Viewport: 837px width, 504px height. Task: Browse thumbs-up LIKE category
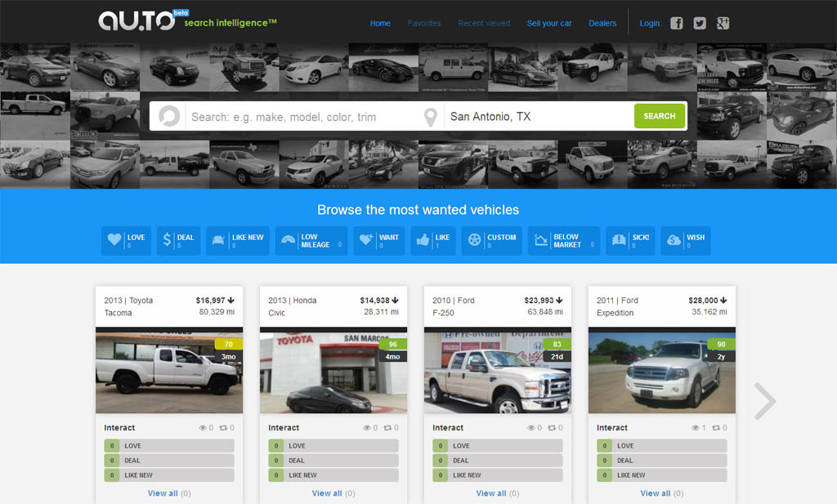click(x=433, y=240)
